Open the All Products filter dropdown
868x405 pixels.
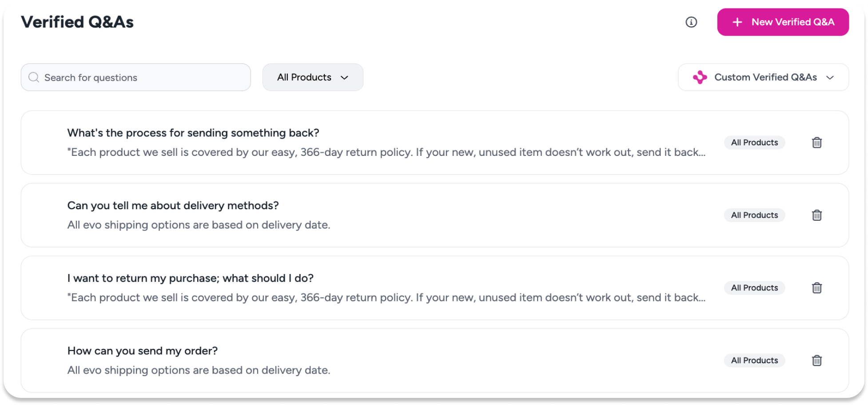313,78
